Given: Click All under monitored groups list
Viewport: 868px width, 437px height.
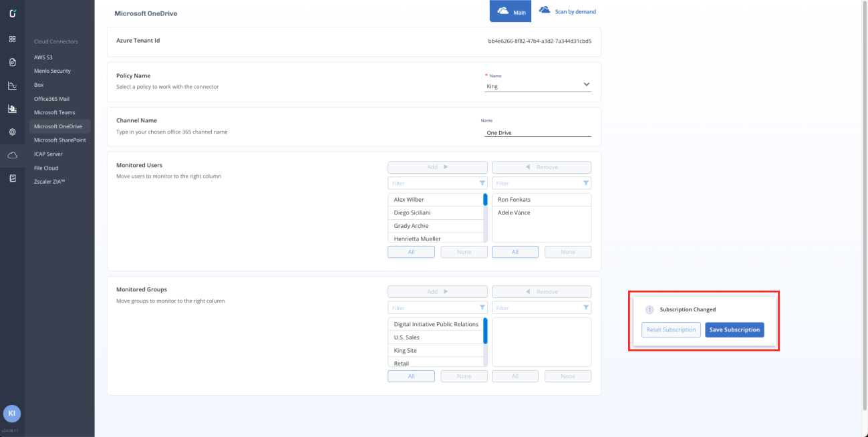Looking at the screenshot, I should click(515, 376).
